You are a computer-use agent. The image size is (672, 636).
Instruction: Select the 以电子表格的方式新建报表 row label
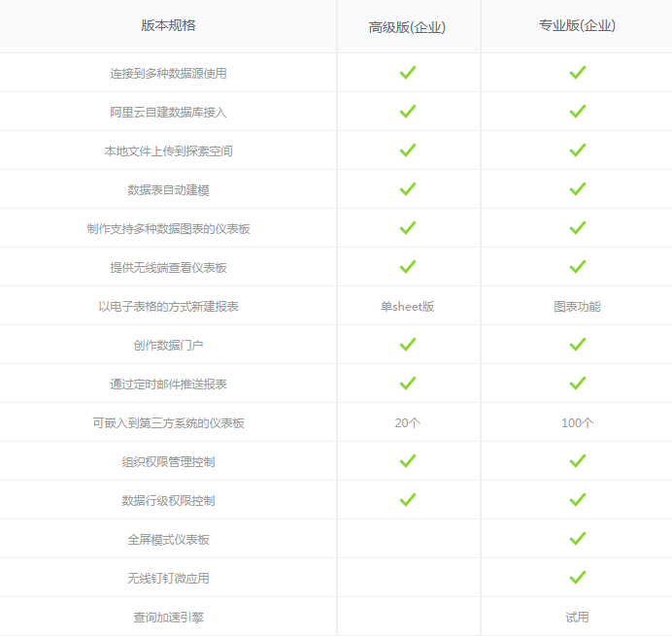(168, 307)
